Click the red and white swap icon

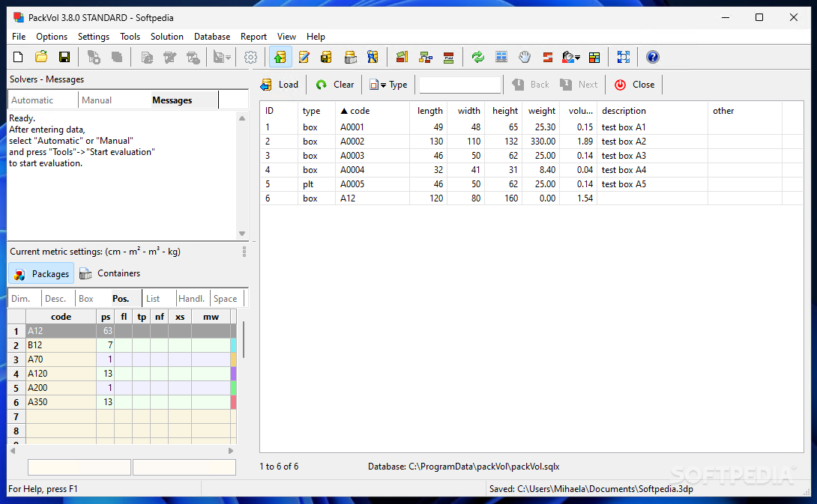[x=547, y=57]
